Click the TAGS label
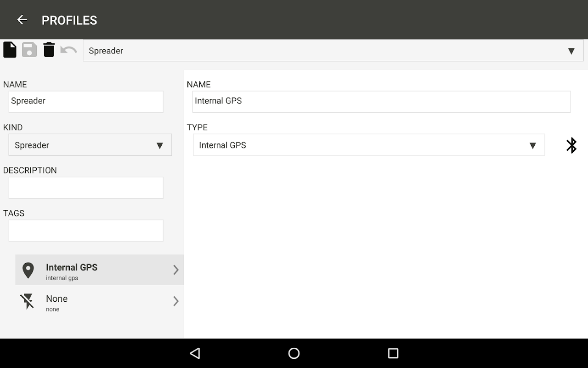 (x=14, y=213)
